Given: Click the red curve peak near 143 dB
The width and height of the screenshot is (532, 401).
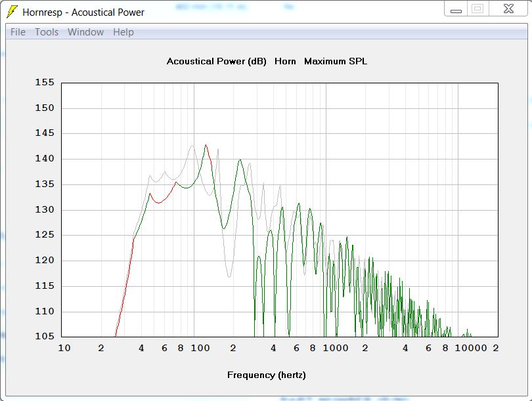Looking at the screenshot, I should pos(206,146).
